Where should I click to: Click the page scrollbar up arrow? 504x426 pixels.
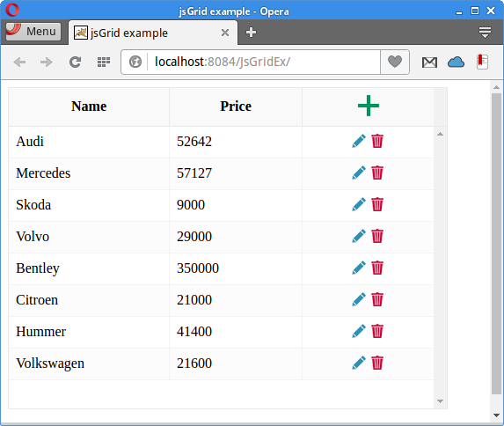coord(496,87)
